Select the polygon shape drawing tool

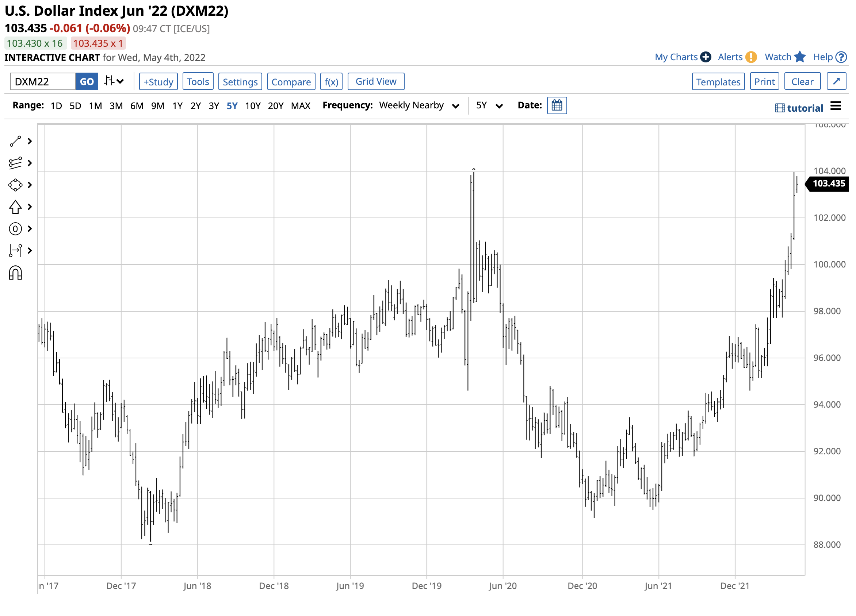click(15, 185)
